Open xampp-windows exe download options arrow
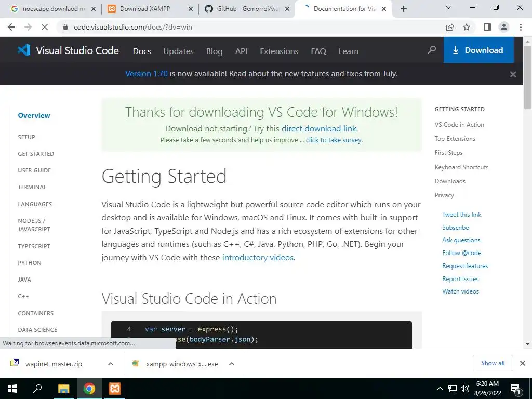Screen dimensions: 532x399 pyautogui.click(x=232, y=364)
